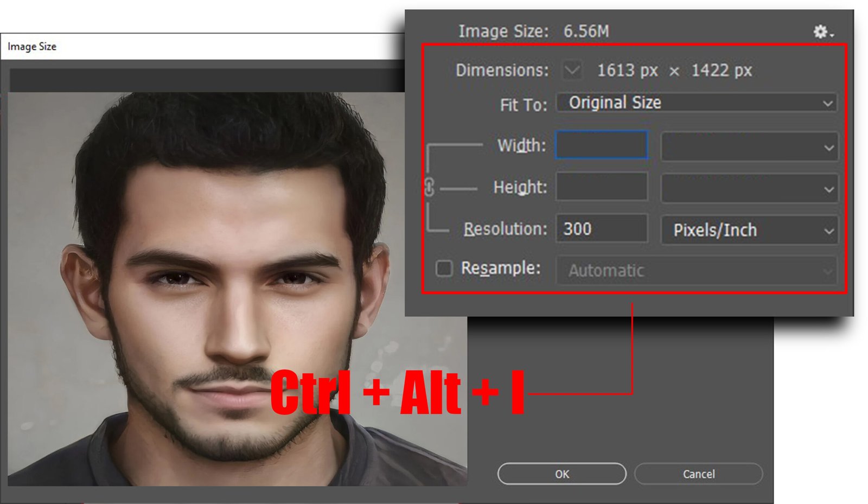868x504 pixels.
Task: Open the Height units dropdown
Action: [x=749, y=188]
